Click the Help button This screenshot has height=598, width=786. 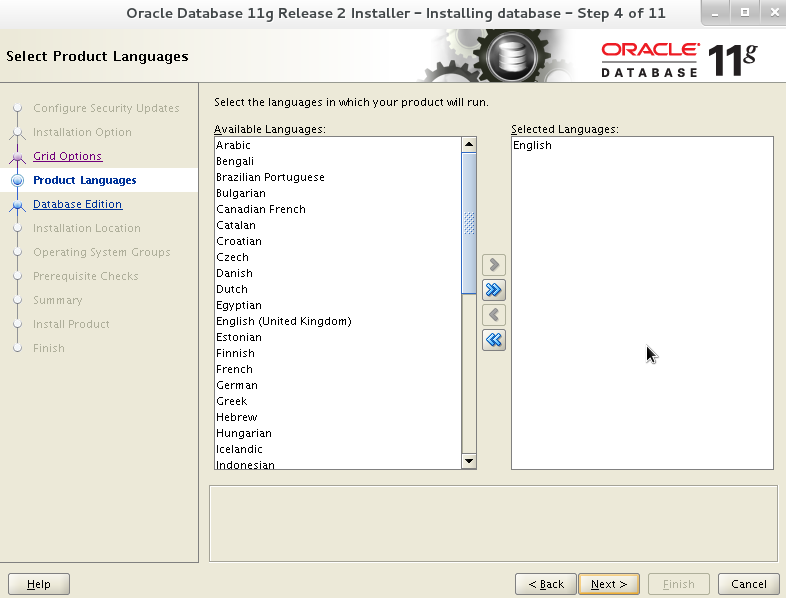pyautogui.click(x=39, y=584)
